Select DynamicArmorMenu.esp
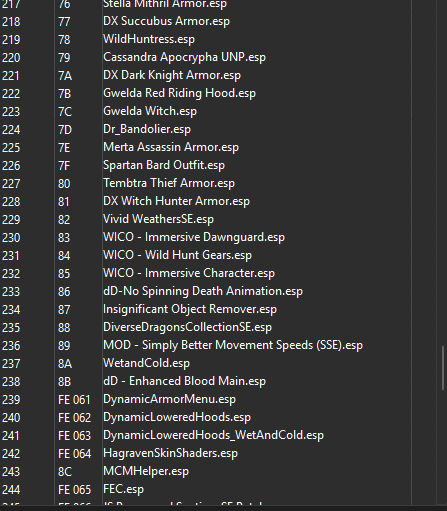Viewport: 447px width, 511px height. pos(169,399)
